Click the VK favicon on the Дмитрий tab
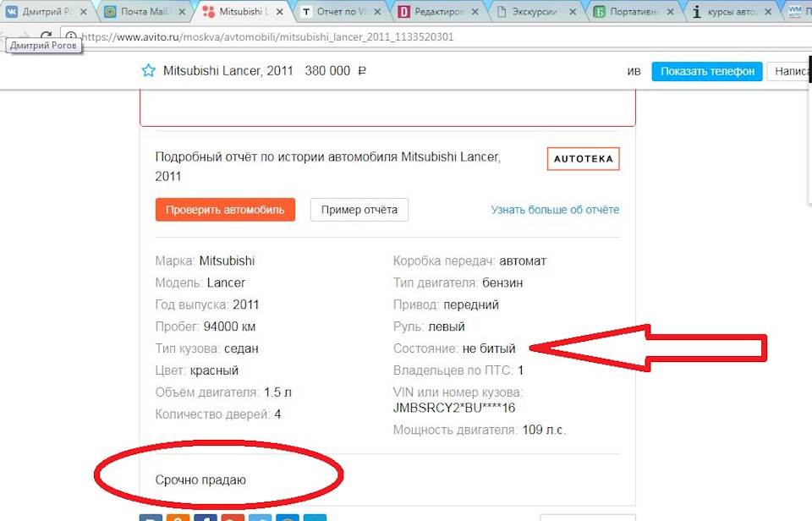Viewport: 812px width, 521px height. [x=11, y=11]
